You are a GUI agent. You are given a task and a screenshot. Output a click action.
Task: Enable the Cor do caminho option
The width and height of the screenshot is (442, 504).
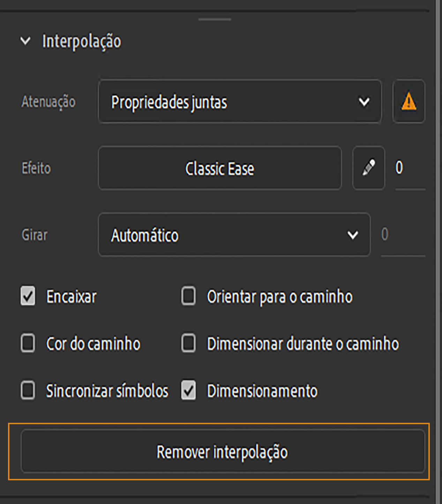28,344
